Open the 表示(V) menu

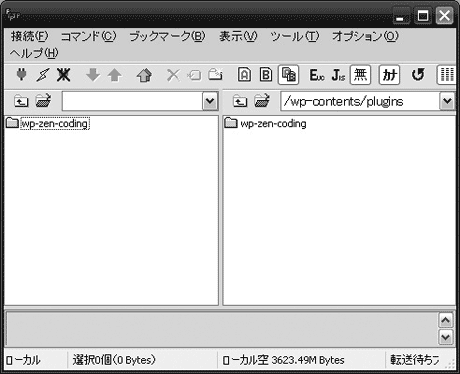tap(238, 36)
